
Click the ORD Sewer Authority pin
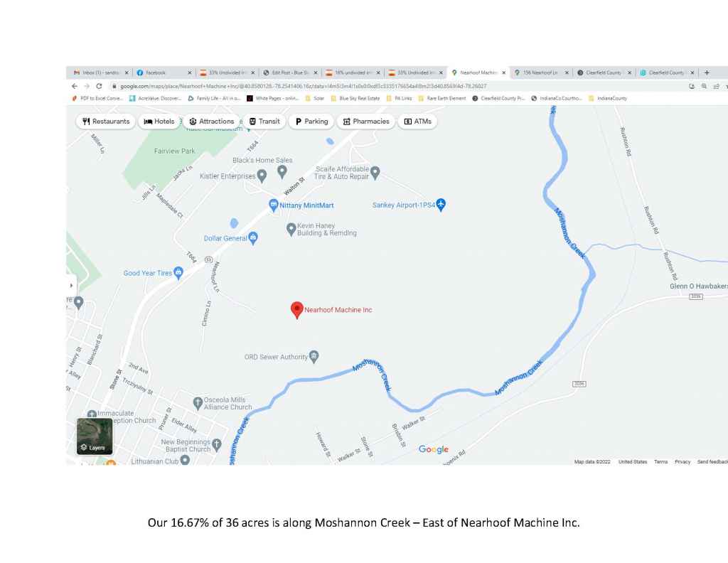click(314, 356)
